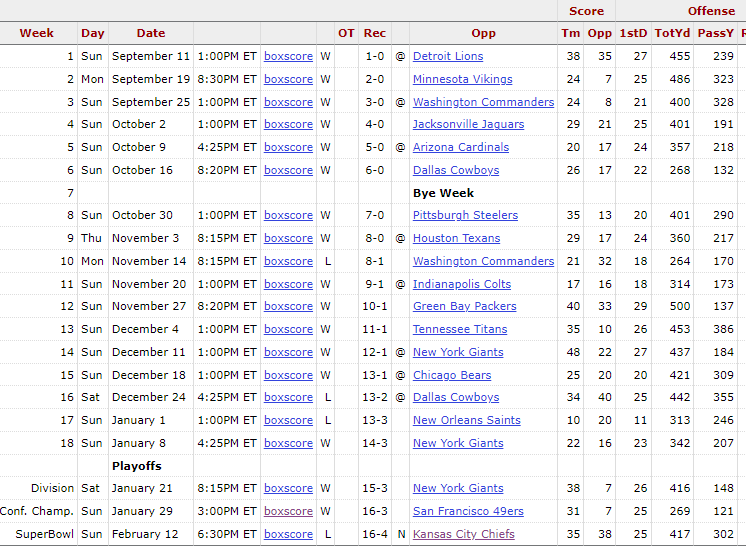Viewport: 746px width, 555px height.
Task: Sort by the Opp team name header
Action: tap(483, 33)
